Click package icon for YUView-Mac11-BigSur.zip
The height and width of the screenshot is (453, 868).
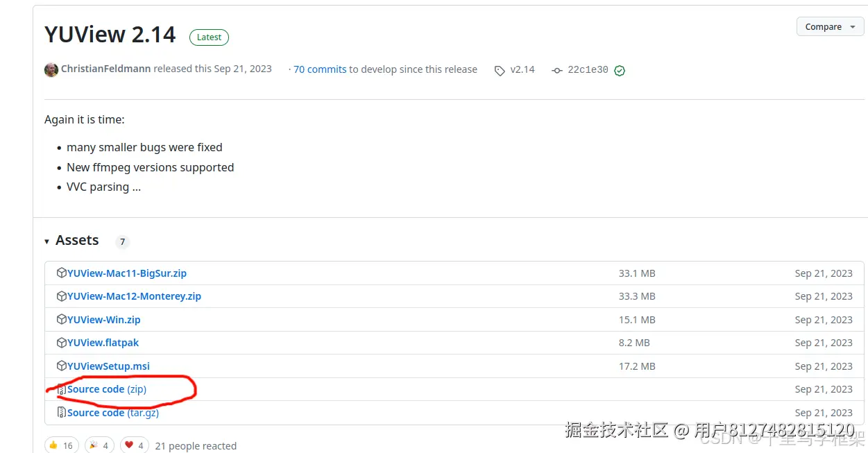62,273
